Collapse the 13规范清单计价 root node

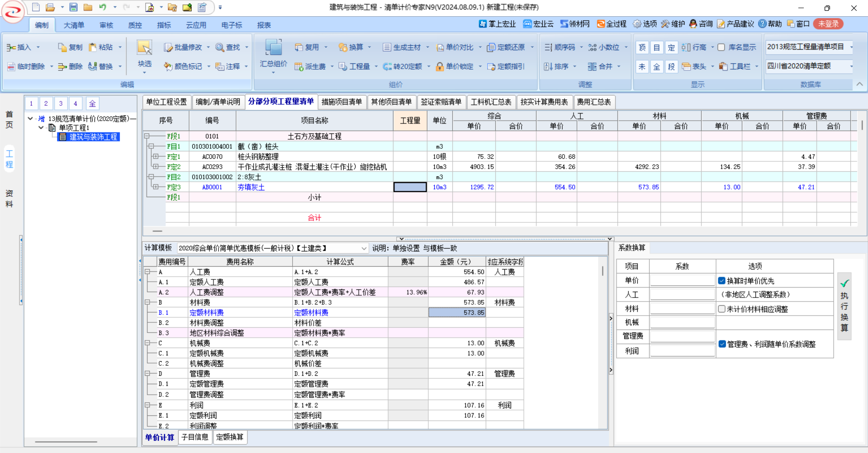(x=30, y=119)
